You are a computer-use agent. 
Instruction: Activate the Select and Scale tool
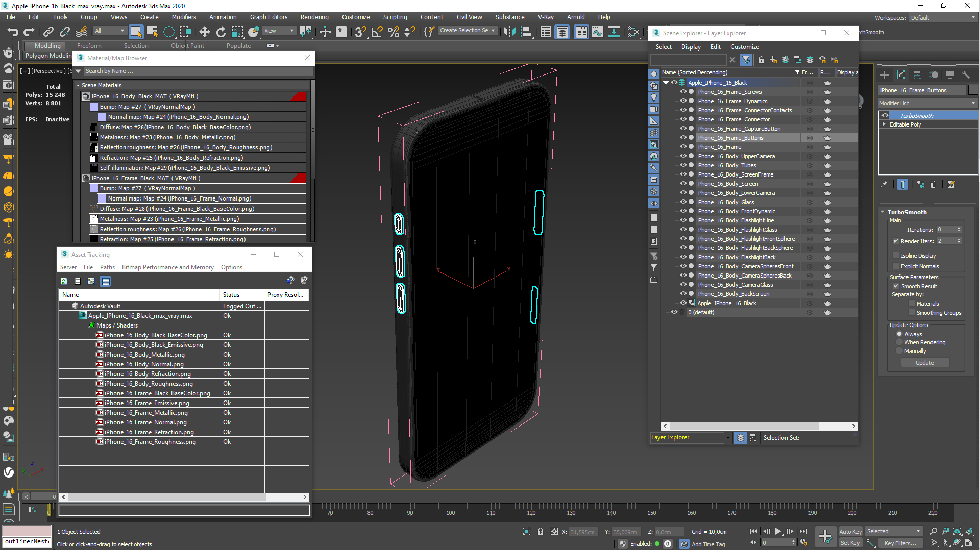[237, 32]
